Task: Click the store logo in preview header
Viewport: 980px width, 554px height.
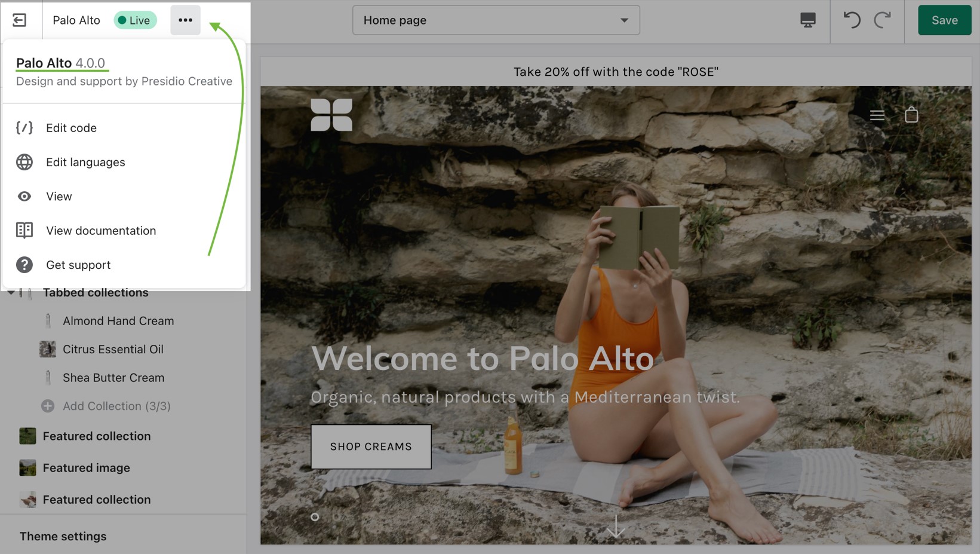Action: click(x=331, y=115)
